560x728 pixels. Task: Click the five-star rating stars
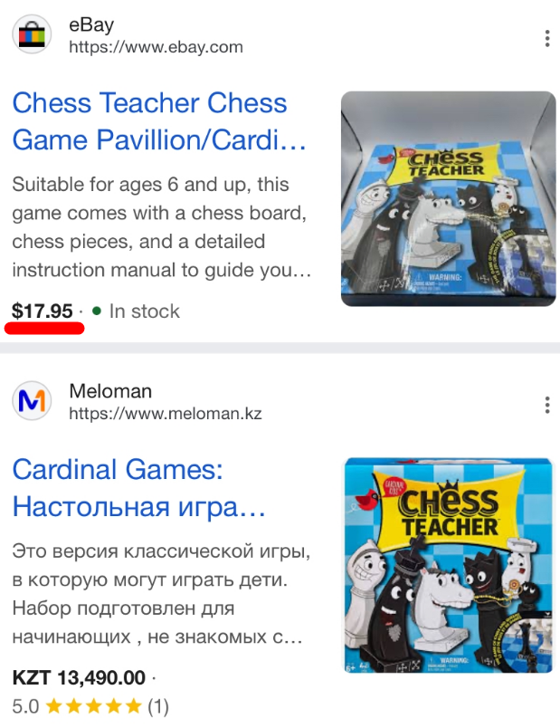tap(94, 706)
